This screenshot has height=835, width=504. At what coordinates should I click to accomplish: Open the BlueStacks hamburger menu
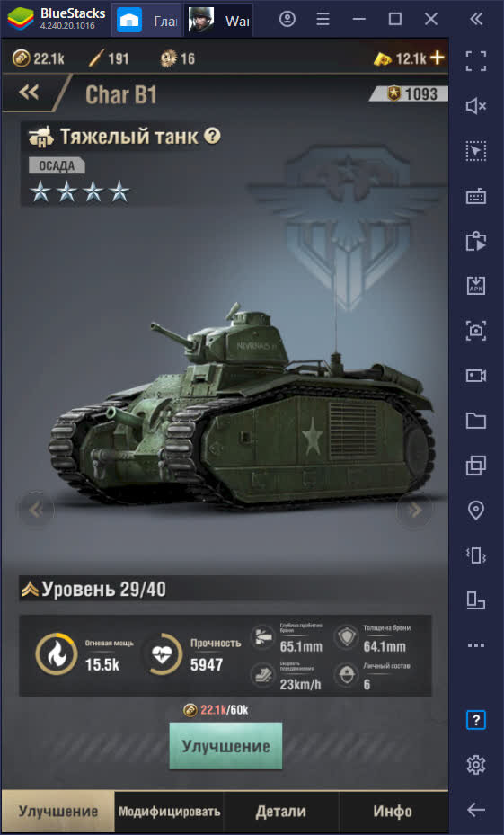coord(323,19)
